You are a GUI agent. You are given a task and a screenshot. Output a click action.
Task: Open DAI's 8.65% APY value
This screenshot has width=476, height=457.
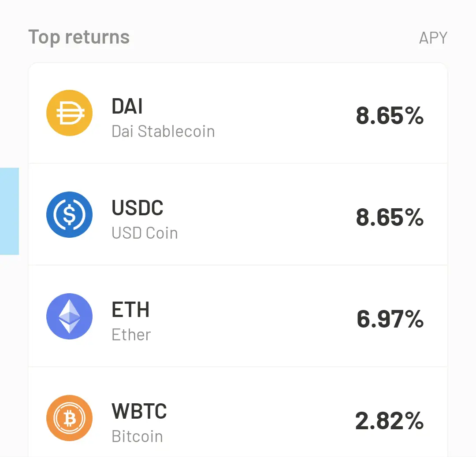[x=390, y=115]
